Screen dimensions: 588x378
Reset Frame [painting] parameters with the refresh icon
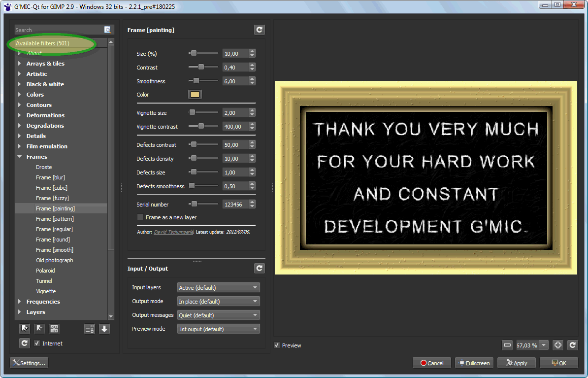(260, 30)
